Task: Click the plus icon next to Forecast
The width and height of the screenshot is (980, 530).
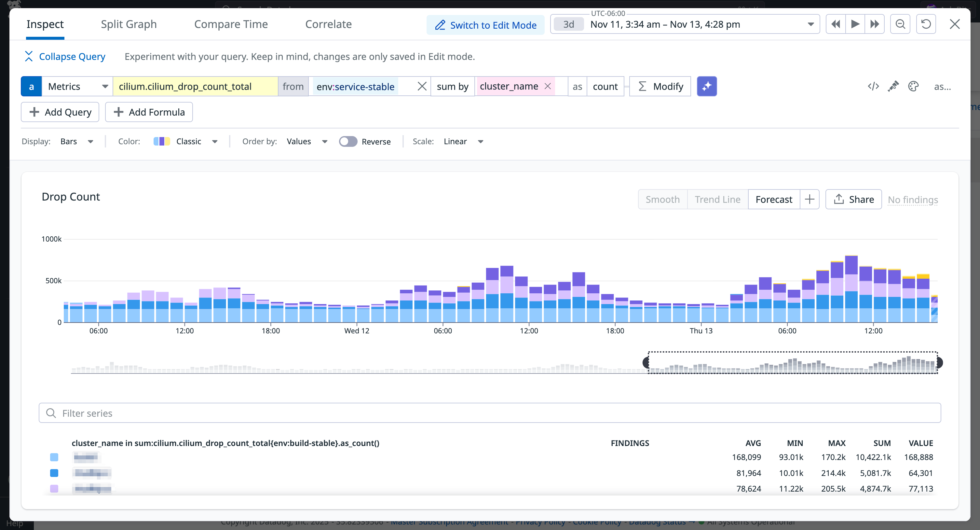Action: pyautogui.click(x=810, y=199)
